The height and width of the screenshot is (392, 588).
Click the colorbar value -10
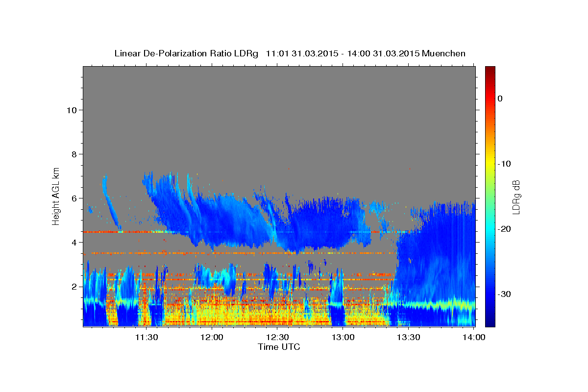(505, 164)
